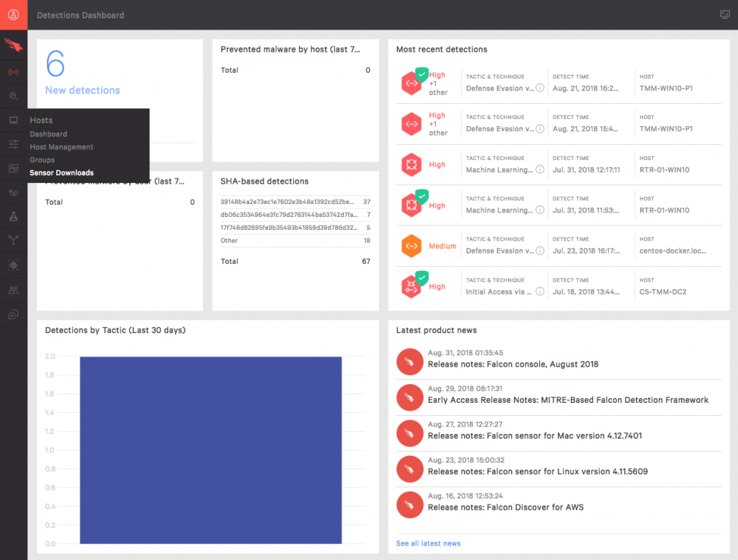Click the CrowdStrike falcon logo in sidebar
The width and height of the screenshot is (738, 560).
14,45
